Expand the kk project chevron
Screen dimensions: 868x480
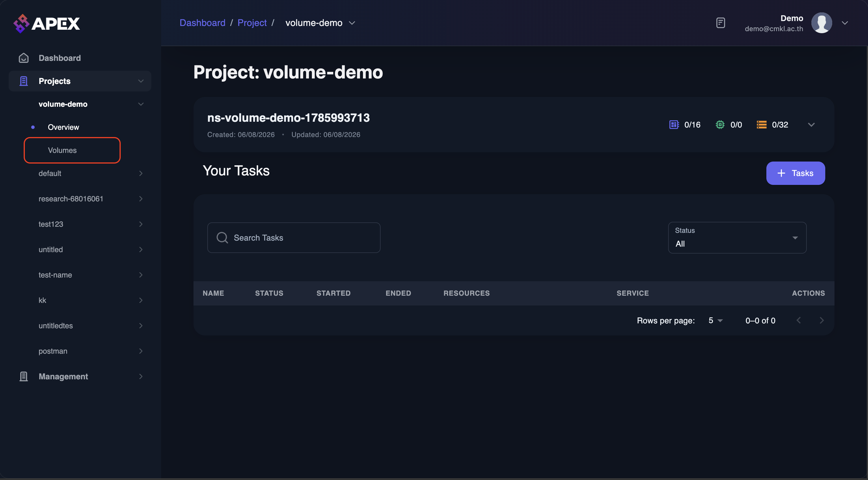(141, 300)
